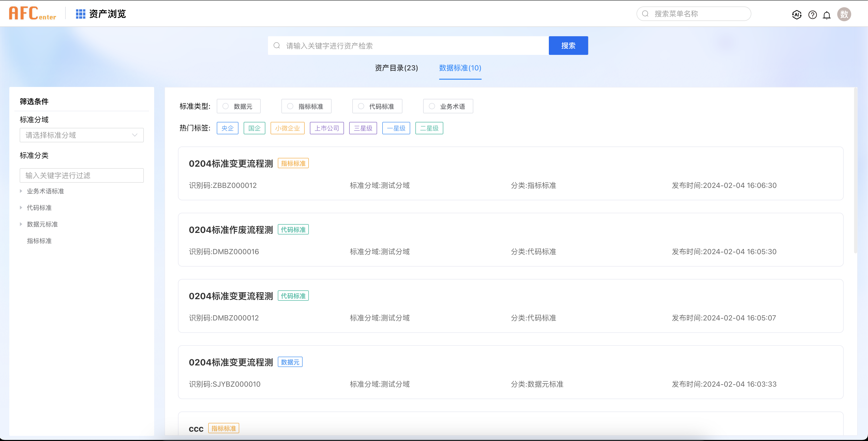Screen dimensions: 868x441
Task: Open 0204标准变更流程测 with code DMBZ000012
Action: (231, 296)
